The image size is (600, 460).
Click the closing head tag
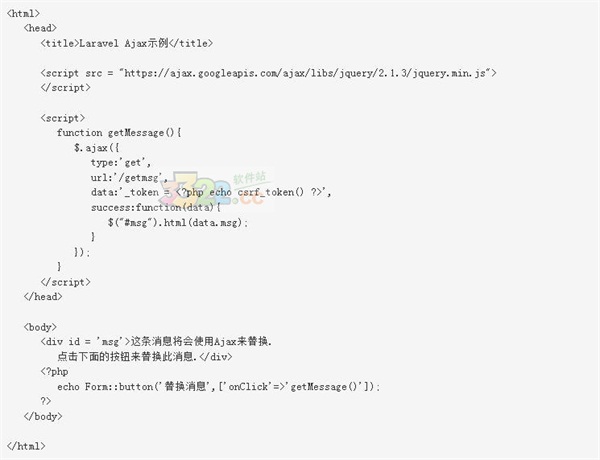tap(43, 297)
